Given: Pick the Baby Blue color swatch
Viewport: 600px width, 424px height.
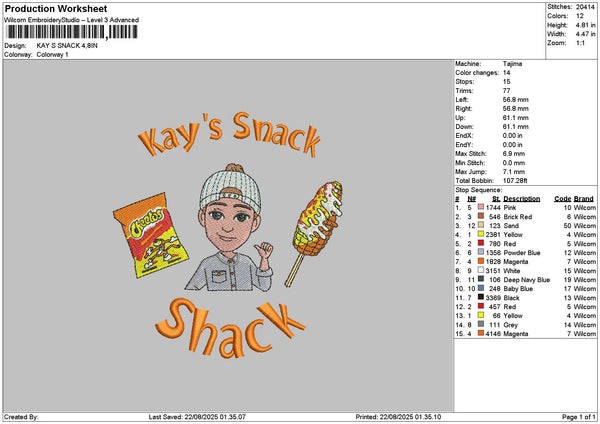Looking at the screenshot, I should [481, 288].
